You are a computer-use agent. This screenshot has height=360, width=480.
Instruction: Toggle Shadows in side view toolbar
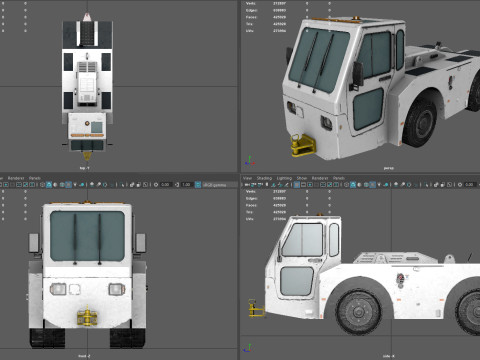tap(386, 184)
